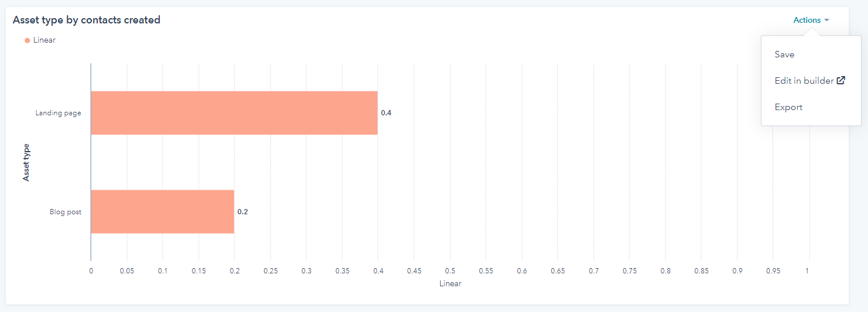Click the chart title Asset type by contacts created

(87, 20)
